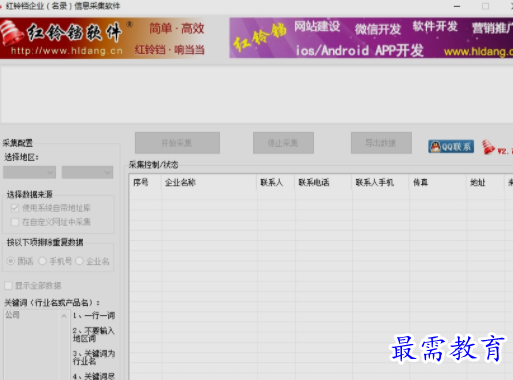
Task: Click the 按以下项排除重复数据 label
Action: point(45,242)
